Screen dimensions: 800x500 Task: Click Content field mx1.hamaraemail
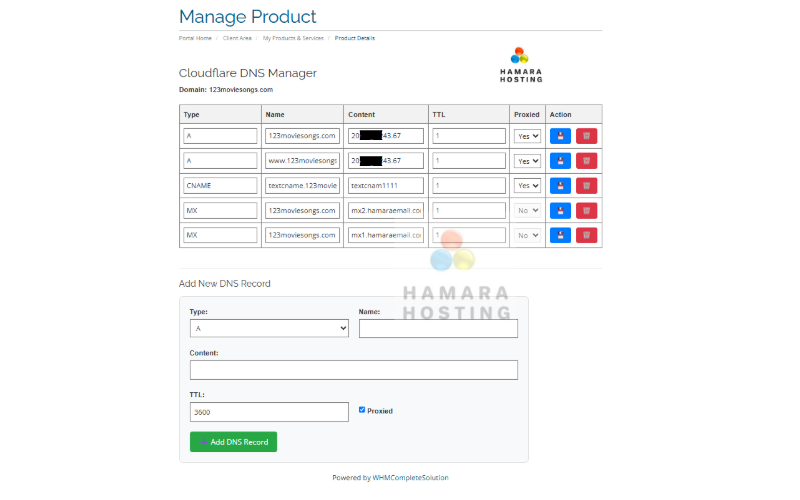[x=386, y=235]
